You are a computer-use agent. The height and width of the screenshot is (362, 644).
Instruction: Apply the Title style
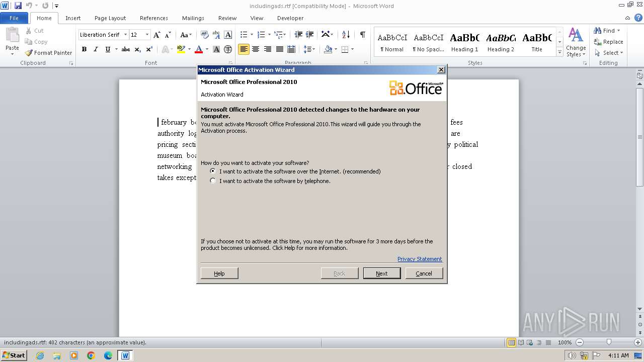[537, 42]
